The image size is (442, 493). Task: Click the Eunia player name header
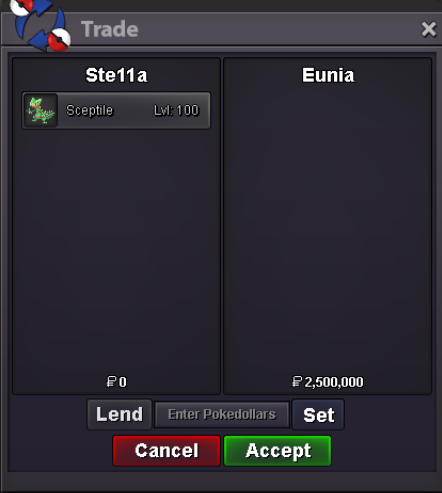(328, 75)
